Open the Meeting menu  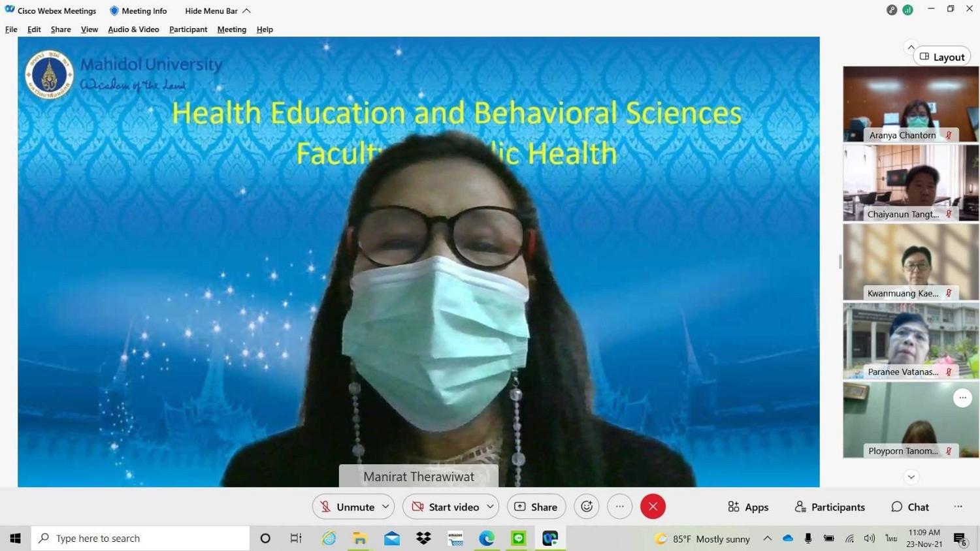232,29
